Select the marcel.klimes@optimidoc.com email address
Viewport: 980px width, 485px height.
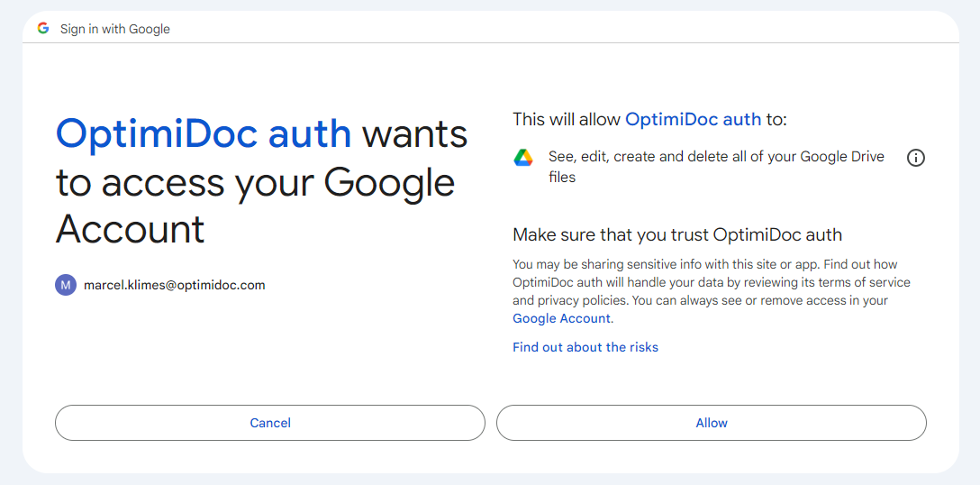tap(175, 286)
